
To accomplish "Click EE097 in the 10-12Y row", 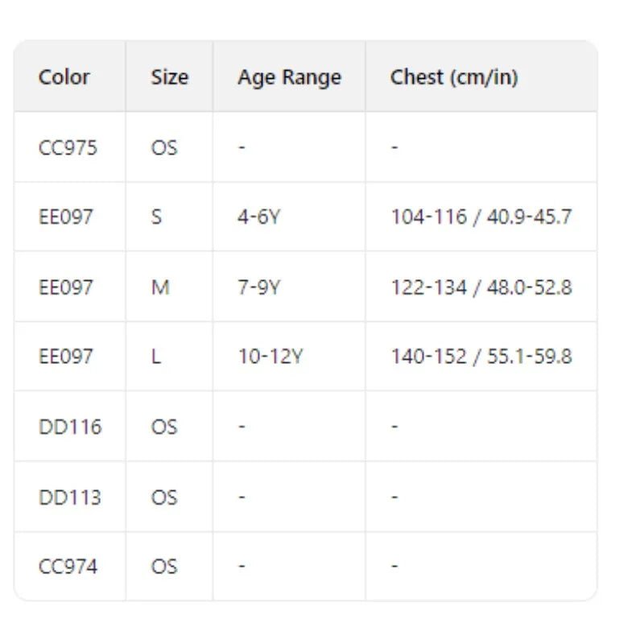I will (66, 357).
